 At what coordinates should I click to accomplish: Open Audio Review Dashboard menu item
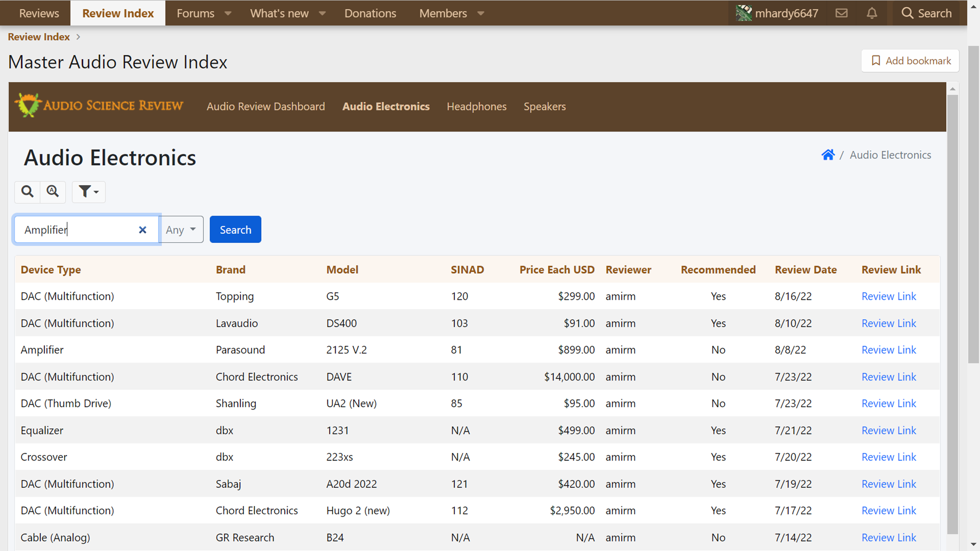click(266, 106)
